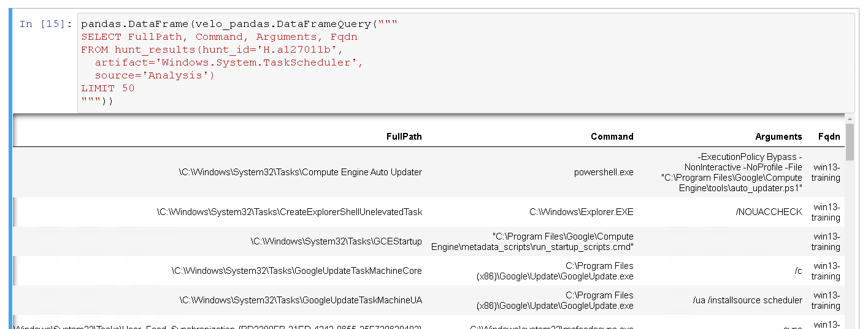Click the run_startup_scripts.cmd command cell

532,241
